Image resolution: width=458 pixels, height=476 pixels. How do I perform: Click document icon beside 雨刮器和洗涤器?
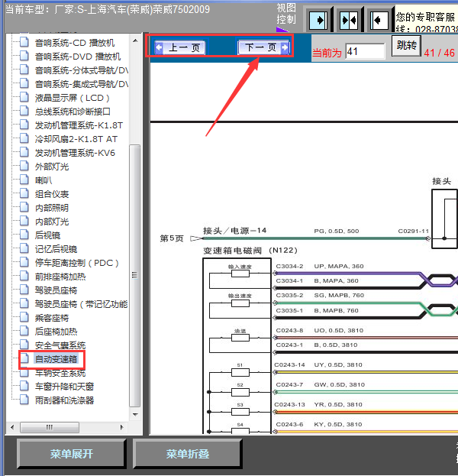click(24, 400)
